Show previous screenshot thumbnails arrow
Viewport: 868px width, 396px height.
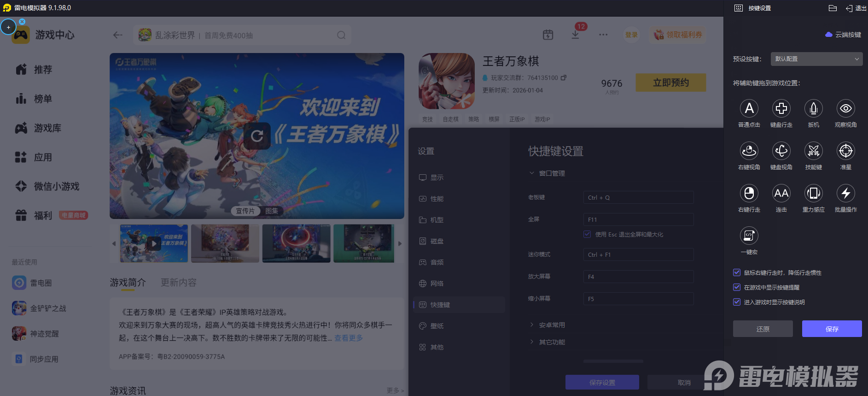tap(114, 243)
